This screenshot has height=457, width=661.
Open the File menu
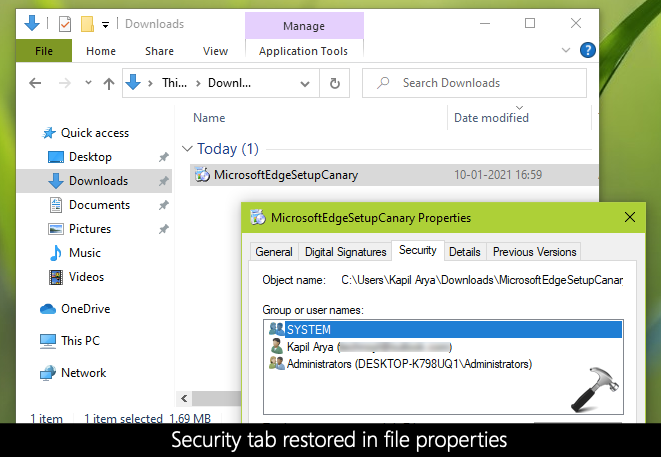point(44,51)
